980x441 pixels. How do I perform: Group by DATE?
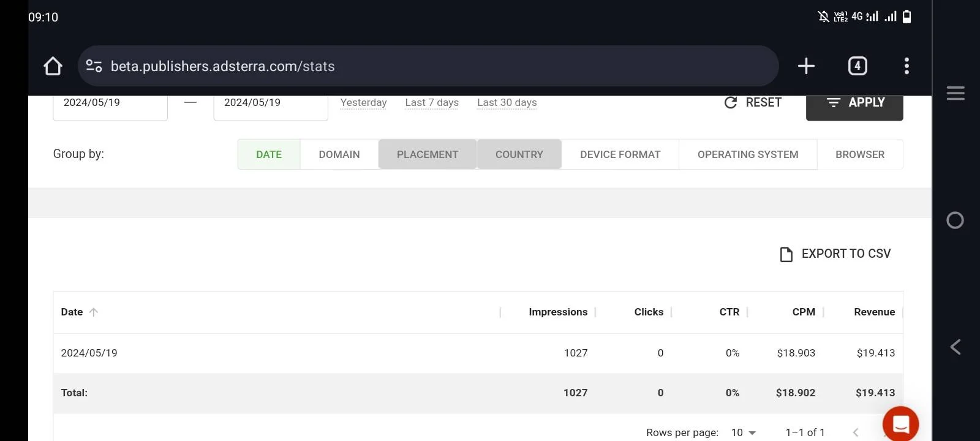269,154
